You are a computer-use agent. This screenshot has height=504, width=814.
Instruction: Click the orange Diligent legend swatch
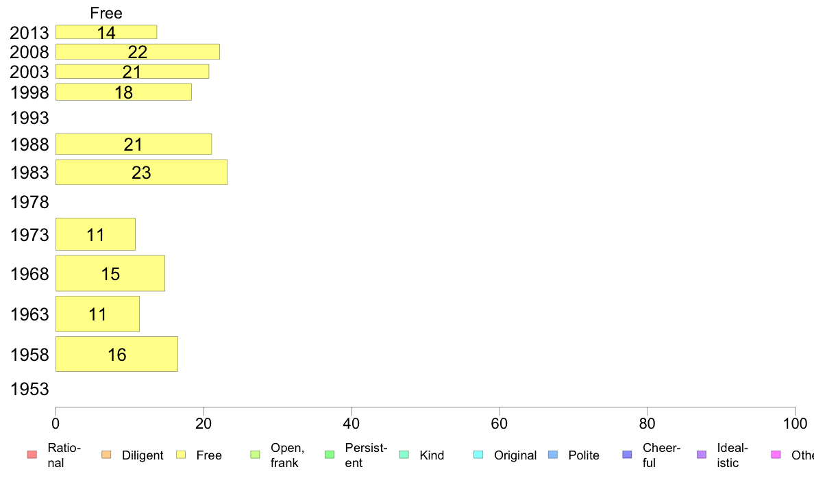tap(106, 455)
